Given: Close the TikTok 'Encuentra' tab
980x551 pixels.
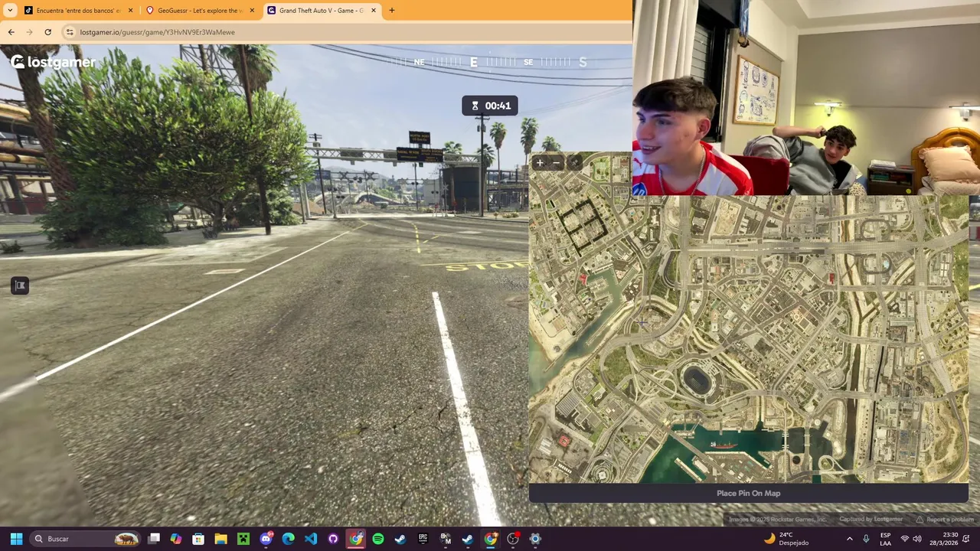Looking at the screenshot, I should pyautogui.click(x=130, y=10).
